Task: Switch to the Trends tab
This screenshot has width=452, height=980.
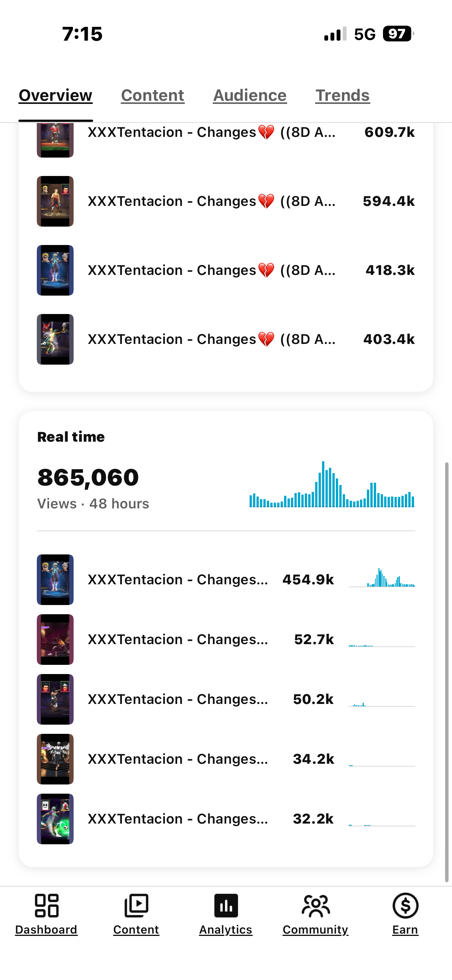Action: click(342, 95)
